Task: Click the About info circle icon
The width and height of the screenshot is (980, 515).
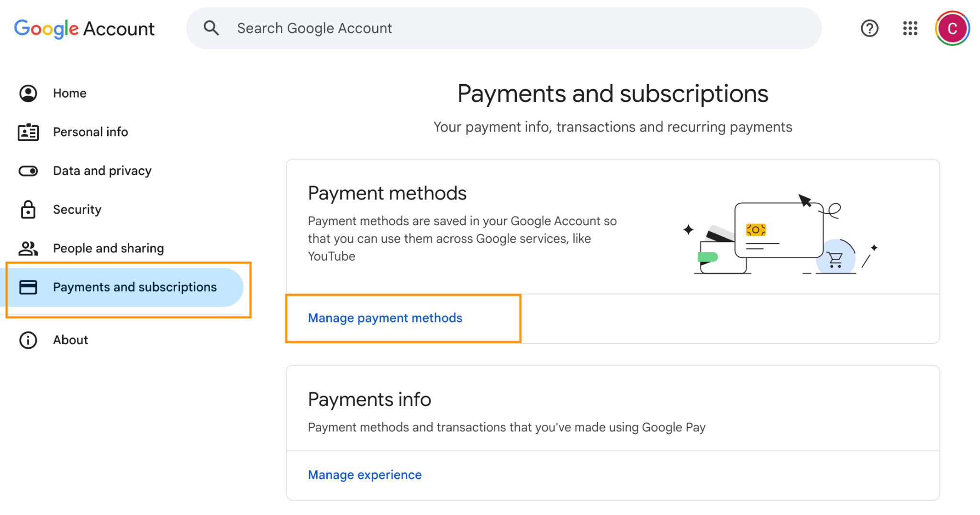Action: pos(28,340)
